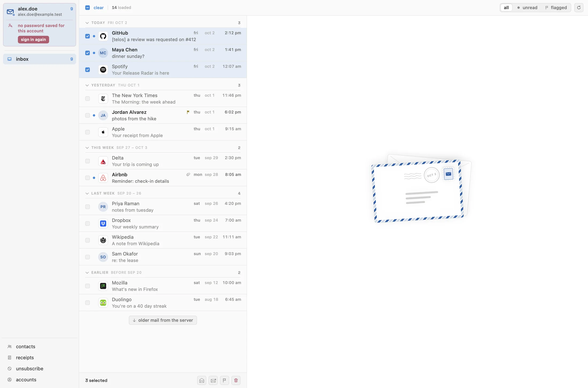Viewport: 588px width, 388px height.
Task: Click the Wikipedia sender logo
Action: (103, 240)
